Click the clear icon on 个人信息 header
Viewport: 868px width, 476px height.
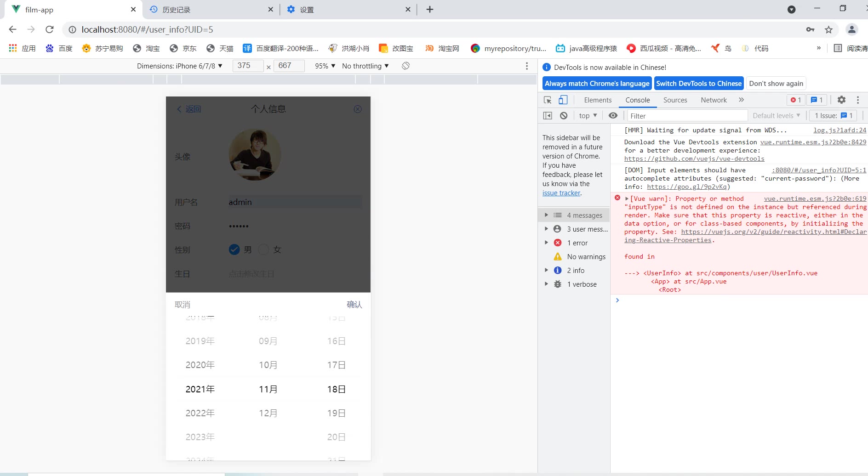358,109
